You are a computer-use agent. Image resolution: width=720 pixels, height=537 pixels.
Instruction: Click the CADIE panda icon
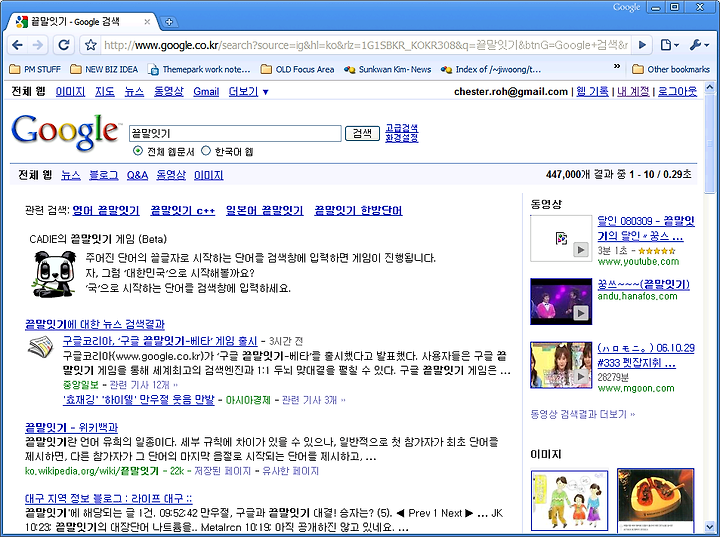click(x=54, y=274)
